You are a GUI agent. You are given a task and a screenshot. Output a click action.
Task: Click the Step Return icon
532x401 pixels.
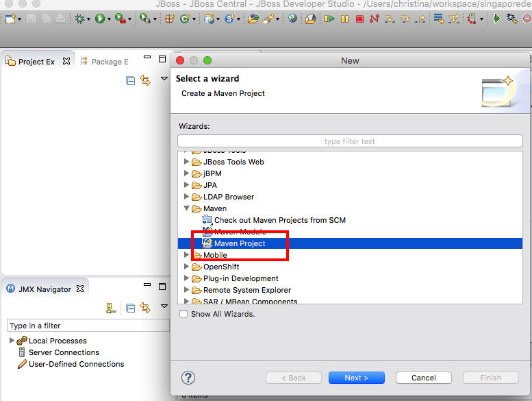pos(420,19)
